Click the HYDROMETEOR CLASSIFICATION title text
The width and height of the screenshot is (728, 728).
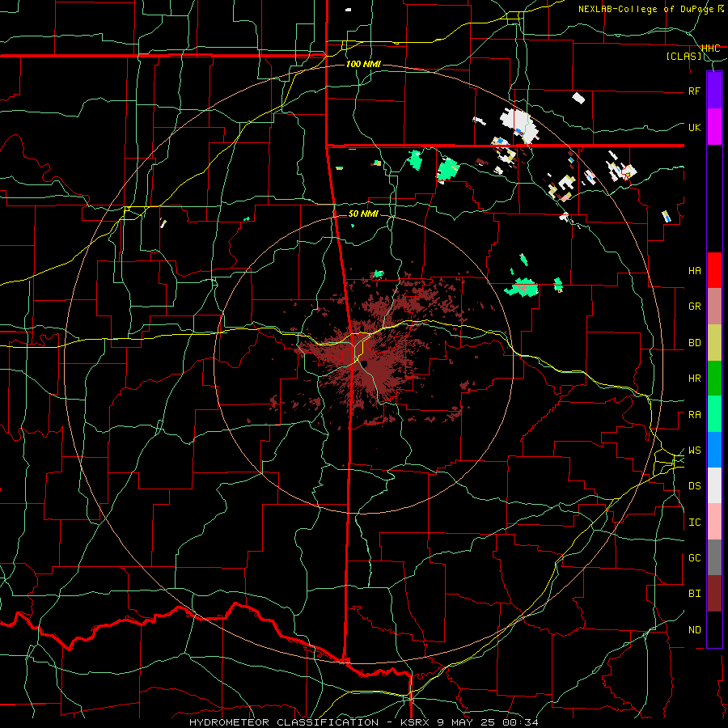pos(284,722)
